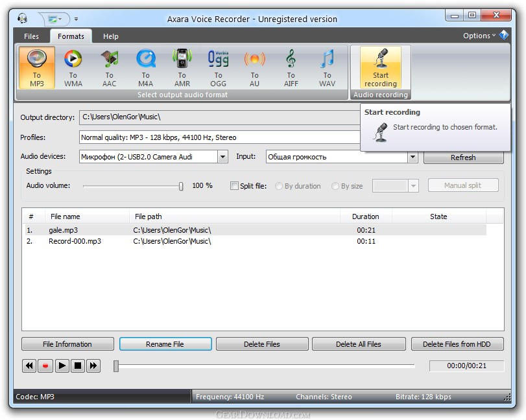Click the Refresh button
Viewport: 526px width, 420px height.
pyautogui.click(x=463, y=157)
